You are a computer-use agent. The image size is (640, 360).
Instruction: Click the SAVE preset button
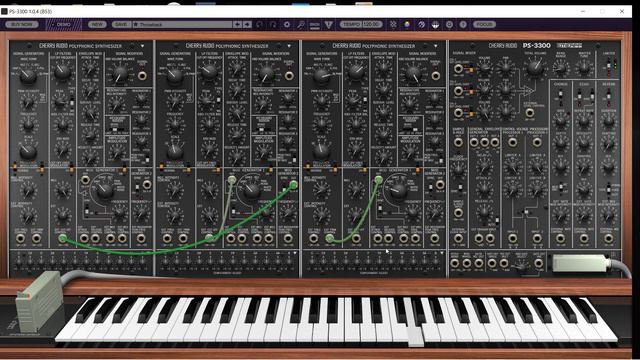(121, 24)
